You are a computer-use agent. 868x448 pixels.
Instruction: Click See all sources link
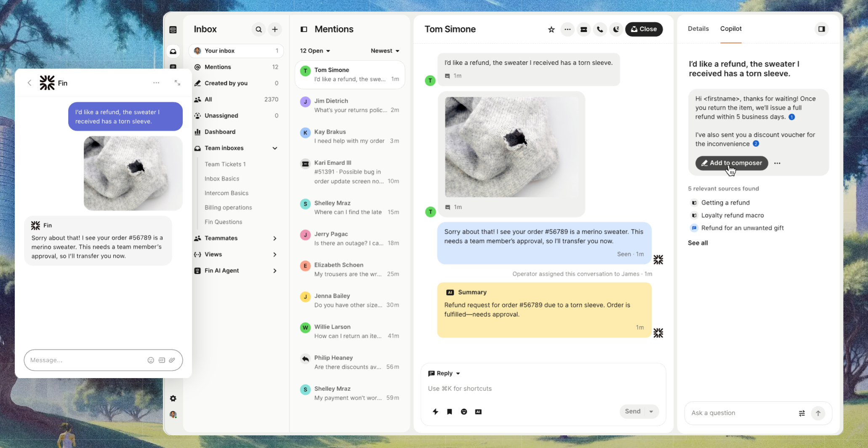pos(698,243)
